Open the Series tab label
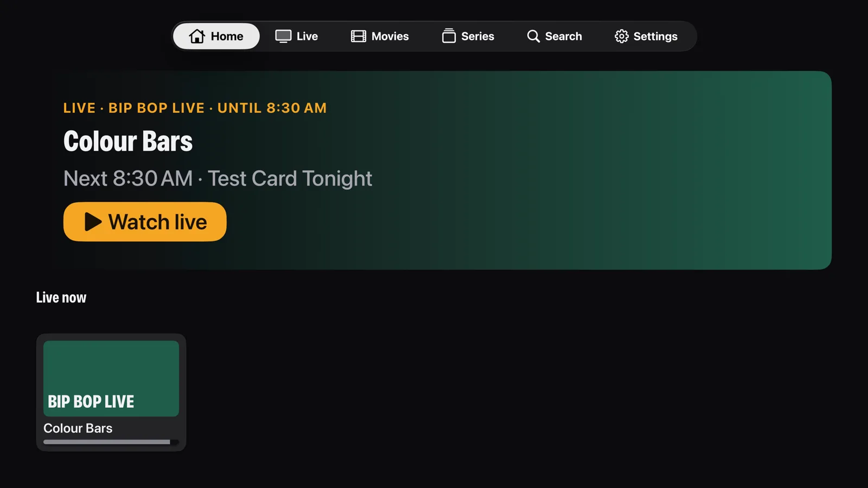Screen dimensions: 868x488 [477, 36]
